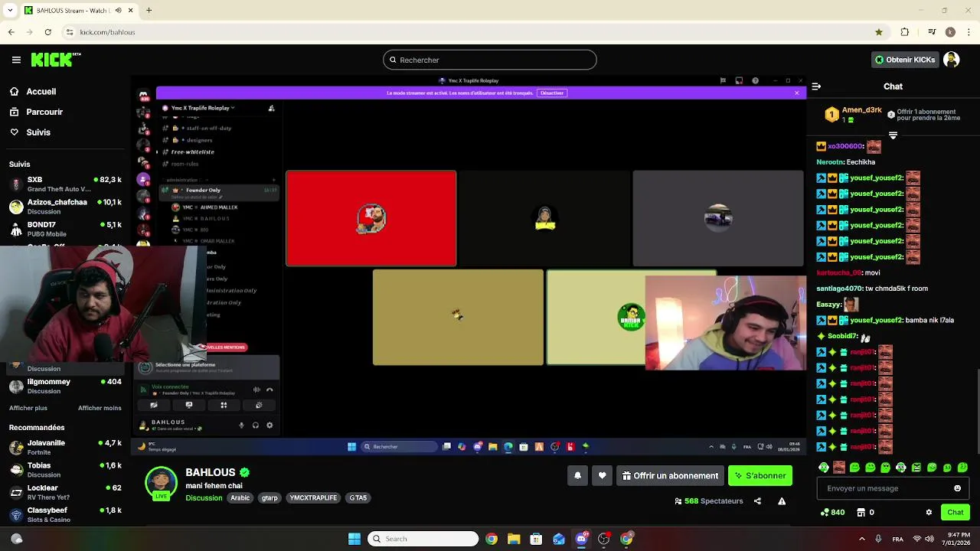Screen dimensions: 980x551
Task: Open the Azizos_chafchaa followed channel
Action: [x=65, y=207]
